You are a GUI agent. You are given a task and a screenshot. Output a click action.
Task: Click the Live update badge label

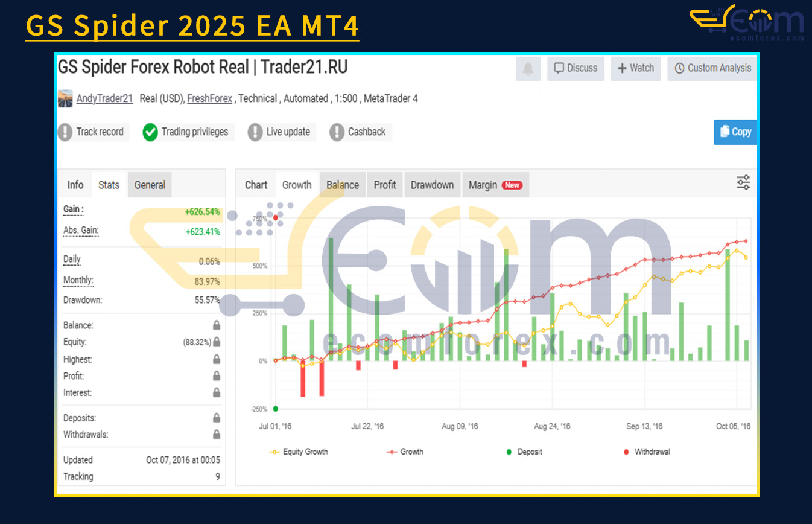coord(288,132)
